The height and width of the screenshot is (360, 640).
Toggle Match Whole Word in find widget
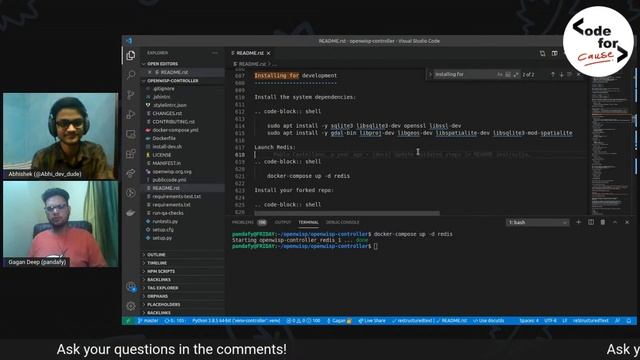[x=508, y=74]
